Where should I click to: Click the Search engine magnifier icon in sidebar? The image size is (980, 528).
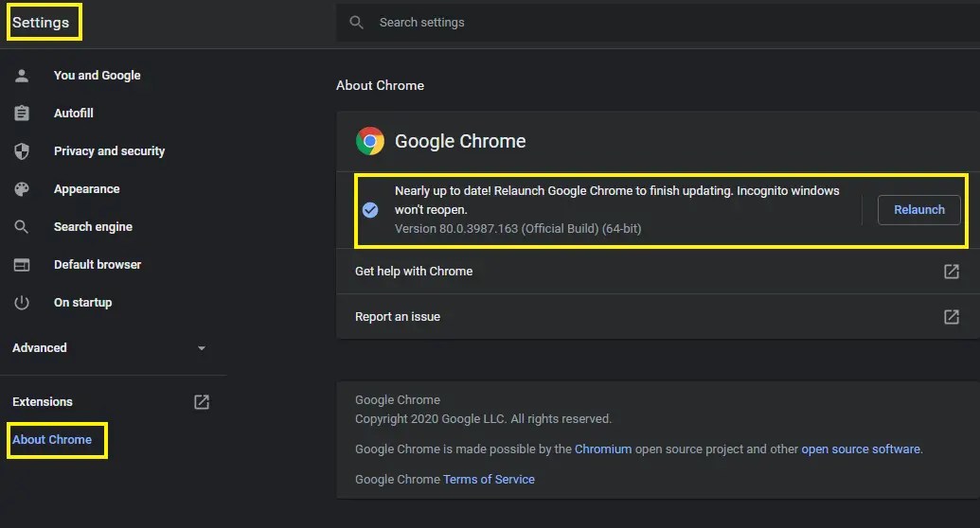pos(22,227)
